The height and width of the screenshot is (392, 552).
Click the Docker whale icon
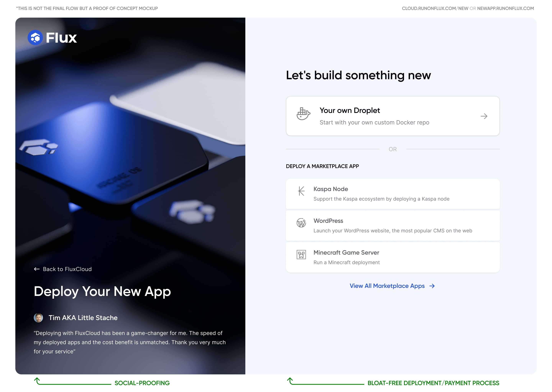[x=303, y=114]
